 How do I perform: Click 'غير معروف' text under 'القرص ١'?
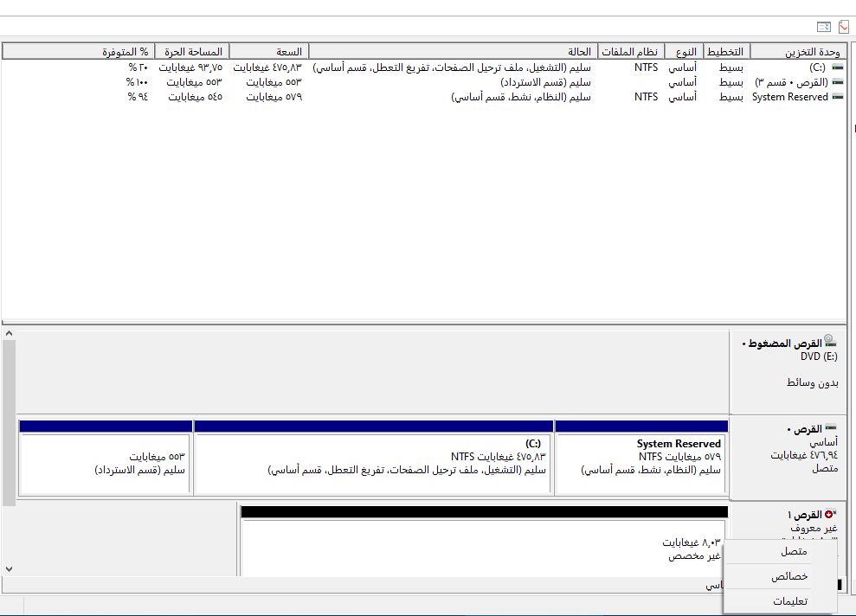point(814,528)
